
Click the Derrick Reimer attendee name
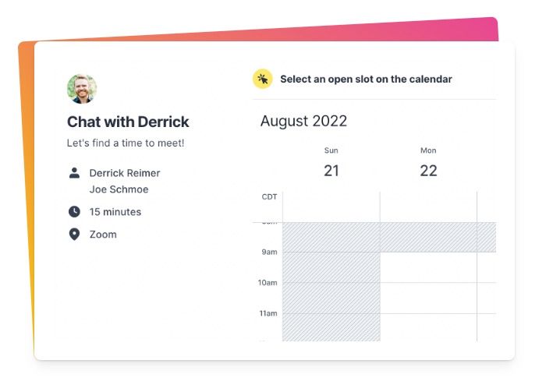[x=125, y=173]
